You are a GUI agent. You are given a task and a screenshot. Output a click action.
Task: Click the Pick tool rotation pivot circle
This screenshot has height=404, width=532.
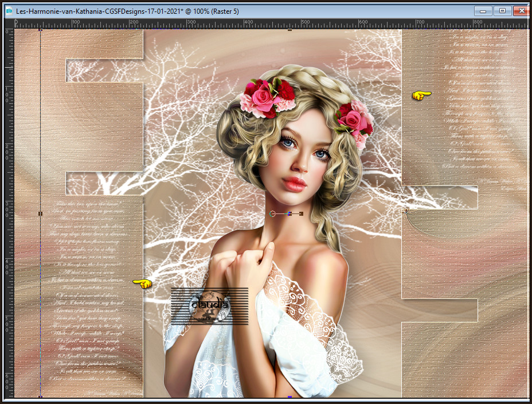[272, 213]
